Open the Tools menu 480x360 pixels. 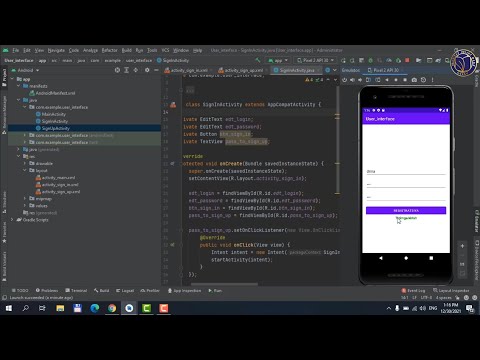pos(152,50)
